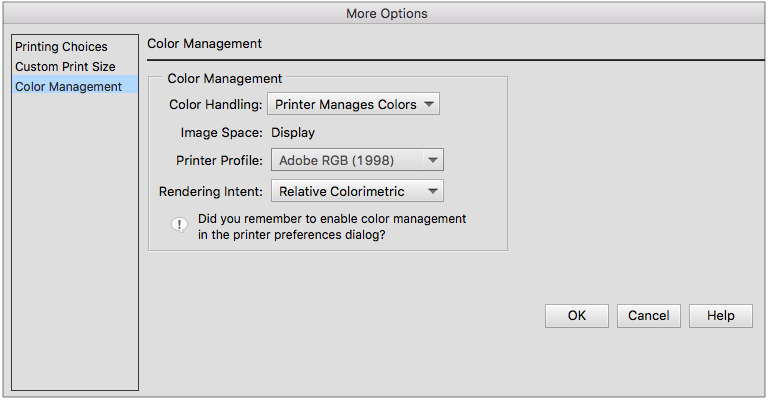The height and width of the screenshot is (402, 774).
Task: Cancel the More Options dialog
Action: [649, 315]
